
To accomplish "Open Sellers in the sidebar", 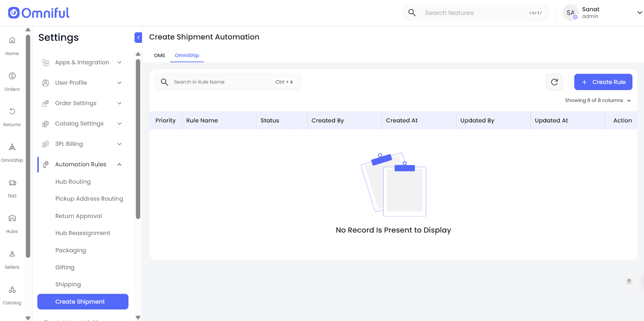I will coord(12,259).
